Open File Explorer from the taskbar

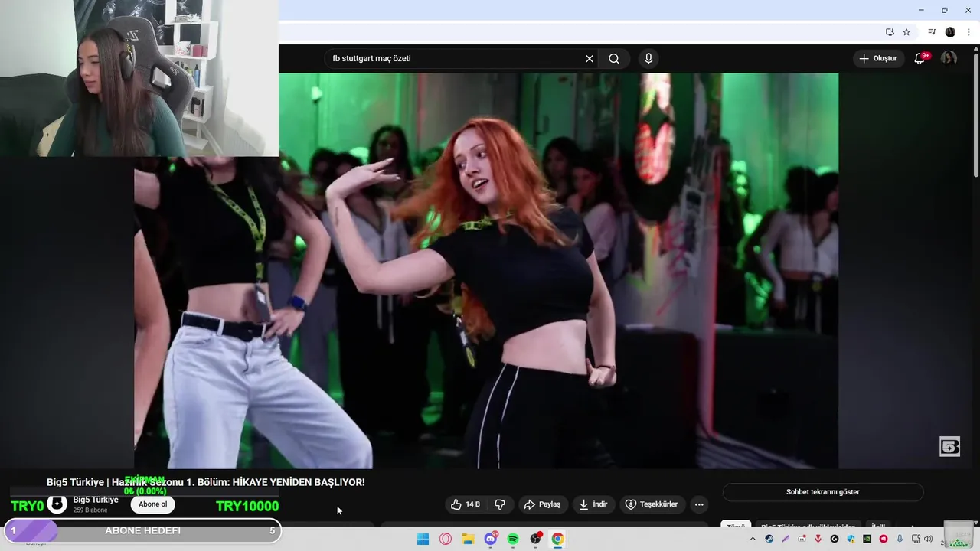tap(468, 539)
